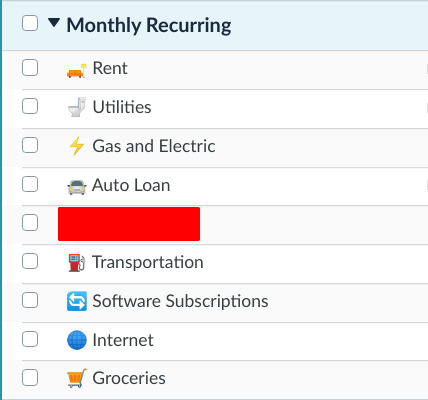The width and height of the screenshot is (428, 400).
Task: Select the Monthly Recurring group title
Action: point(149,25)
